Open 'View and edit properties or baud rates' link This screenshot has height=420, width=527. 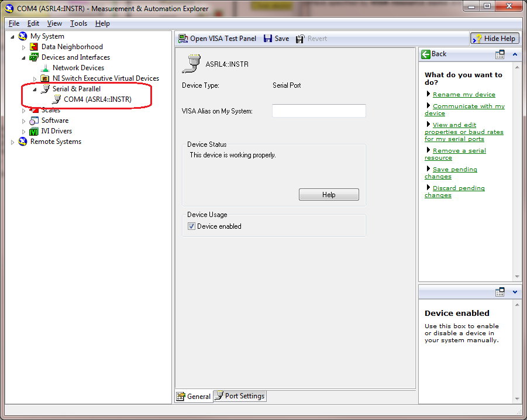(x=464, y=132)
